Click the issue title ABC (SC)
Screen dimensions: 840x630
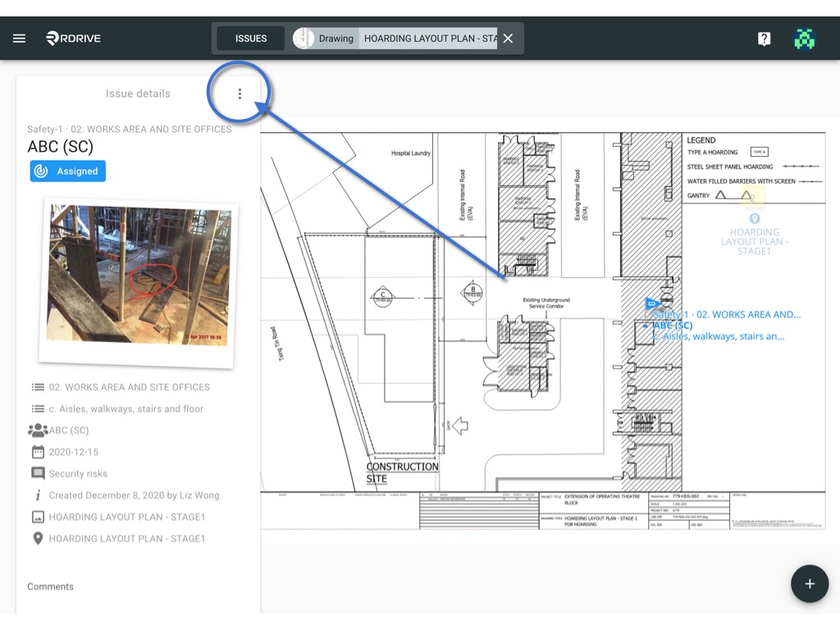(x=61, y=146)
